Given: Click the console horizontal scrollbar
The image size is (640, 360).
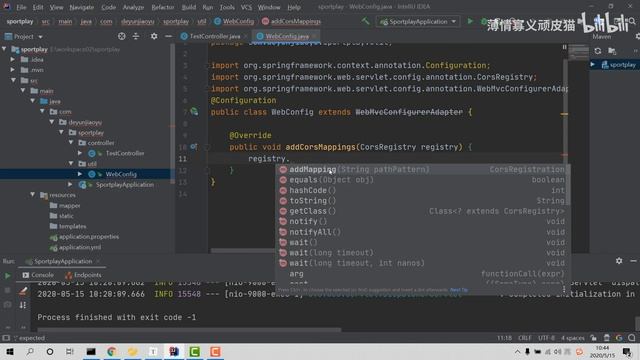Looking at the screenshot, I should click(x=189, y=329).
